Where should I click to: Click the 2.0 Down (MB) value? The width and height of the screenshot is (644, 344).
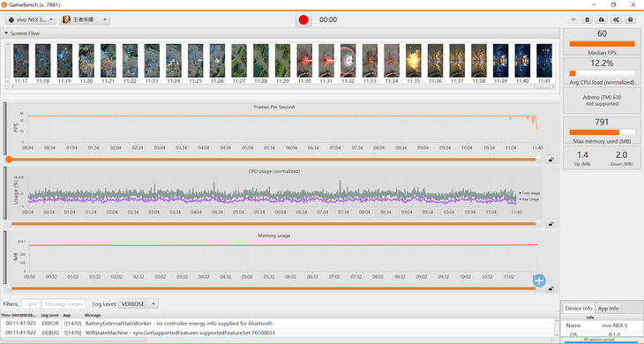coord(621,154)
